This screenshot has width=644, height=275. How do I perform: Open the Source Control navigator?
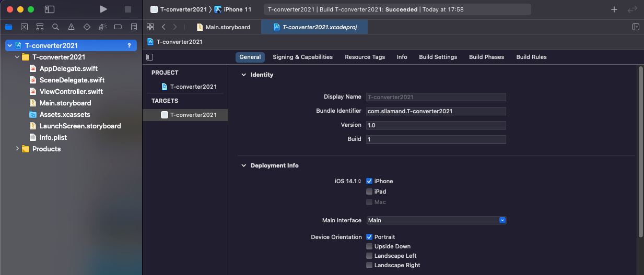point(24,27)
